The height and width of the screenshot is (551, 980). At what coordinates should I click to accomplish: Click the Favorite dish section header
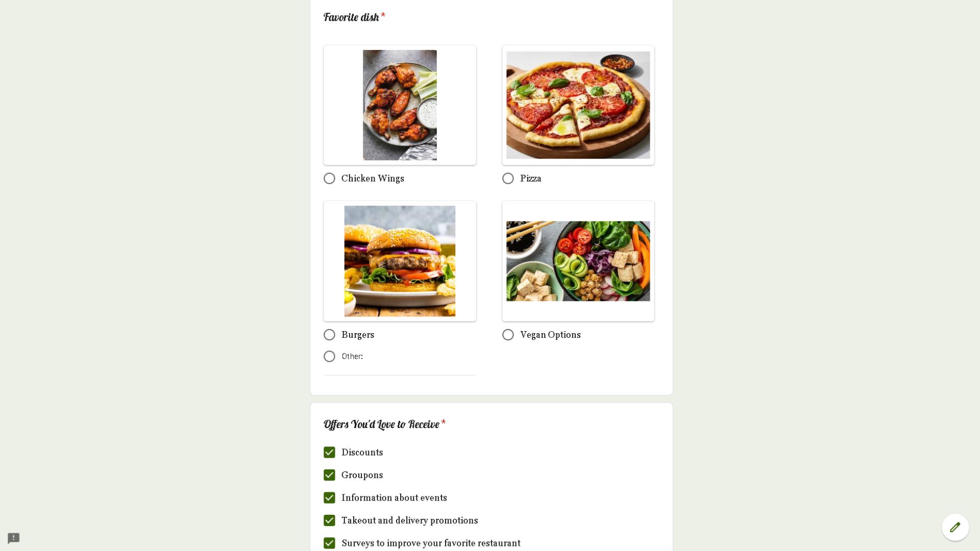351,17
